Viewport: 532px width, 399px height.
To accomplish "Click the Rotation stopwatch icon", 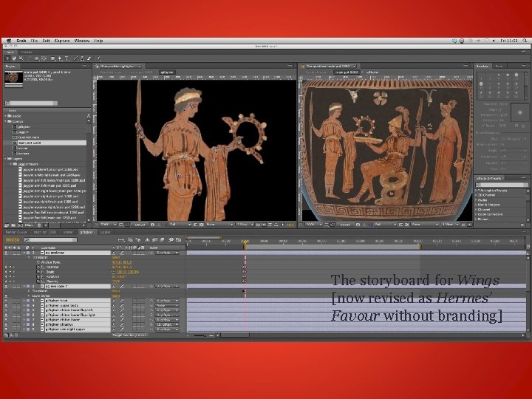I will point(37,276).
